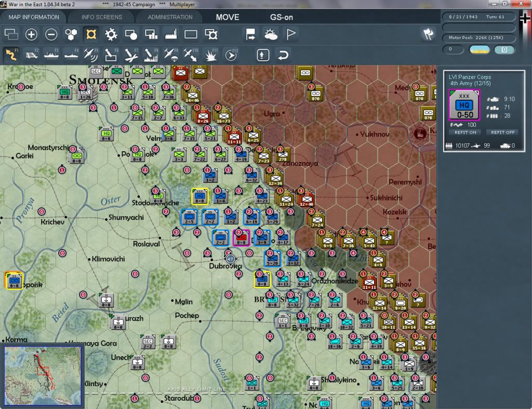Toggle the highlighted unit counters display
The image size is (532, 409).
[x=91, y=34]
